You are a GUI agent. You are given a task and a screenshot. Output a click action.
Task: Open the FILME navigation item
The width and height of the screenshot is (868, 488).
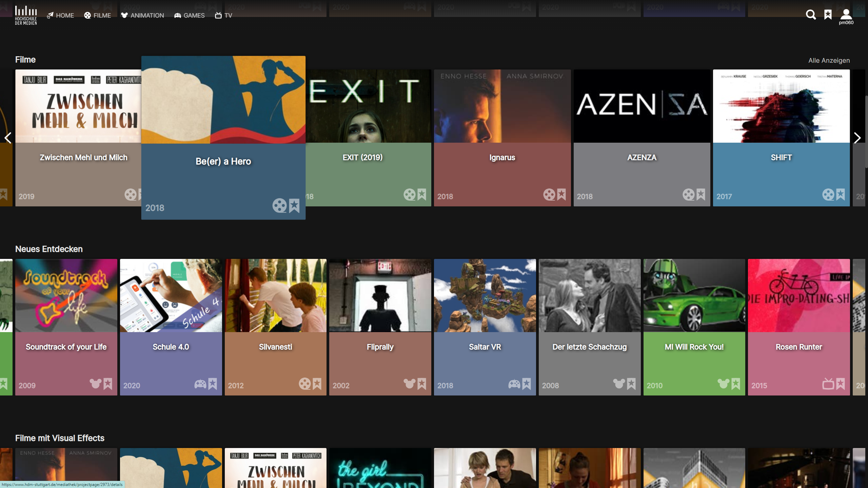(x=97, y=15)
